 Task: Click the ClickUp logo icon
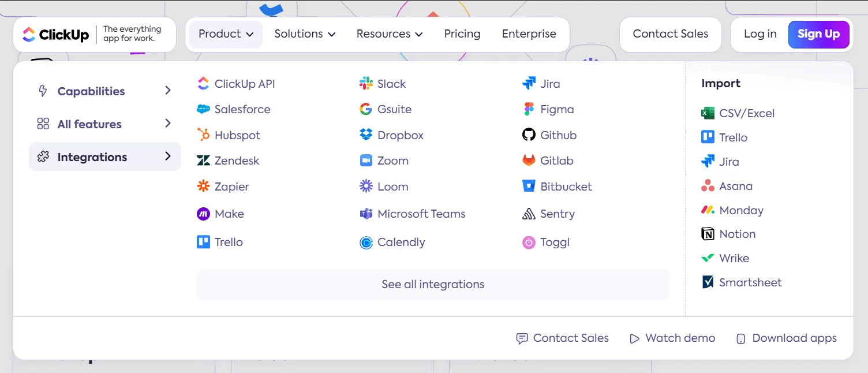click(29, 35)
